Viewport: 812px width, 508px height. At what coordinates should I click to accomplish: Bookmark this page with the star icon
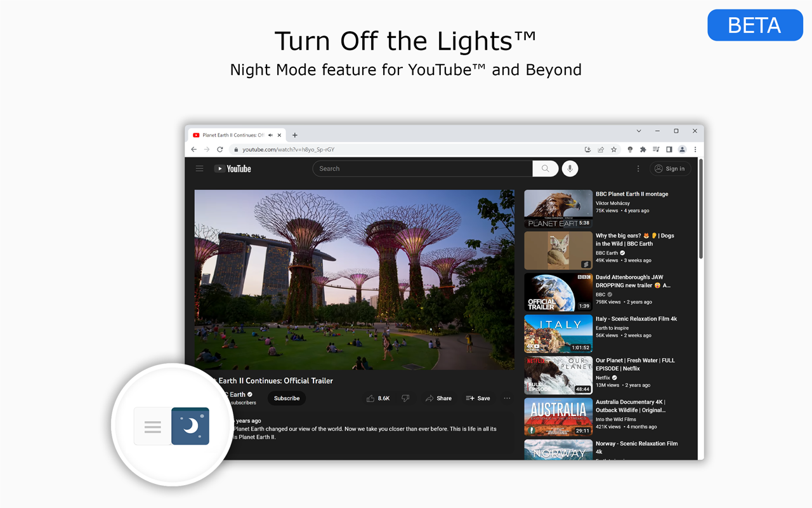614,150
